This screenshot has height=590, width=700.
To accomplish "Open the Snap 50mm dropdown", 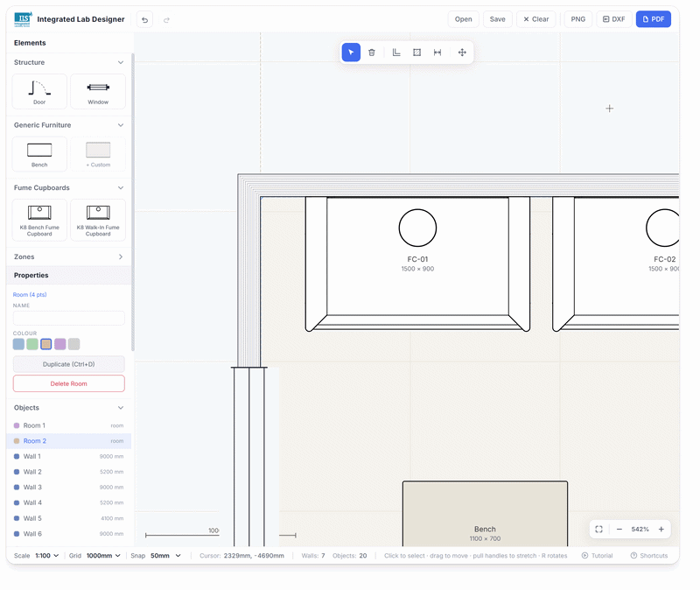I will click(165, 556).
